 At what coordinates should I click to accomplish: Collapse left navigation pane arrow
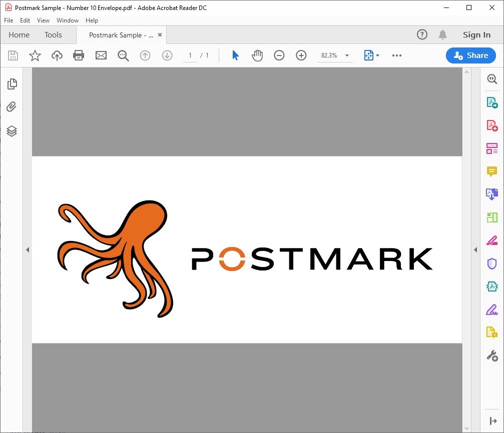(x=28, y=249)
